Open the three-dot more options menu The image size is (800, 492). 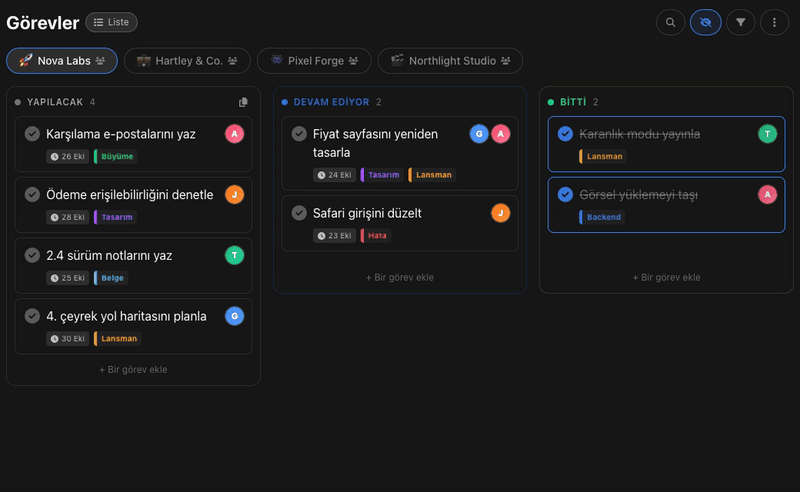pyautogui.click(x=774, y=22)
